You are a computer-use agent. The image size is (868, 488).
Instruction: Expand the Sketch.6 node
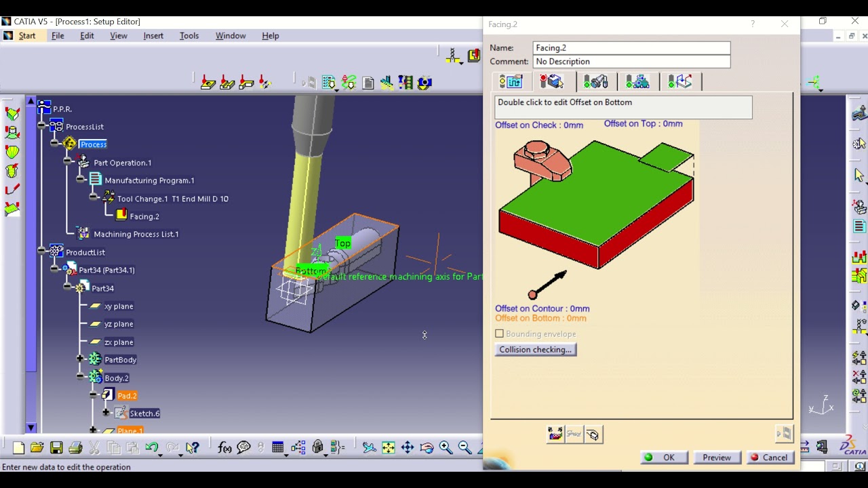(106, 412)
